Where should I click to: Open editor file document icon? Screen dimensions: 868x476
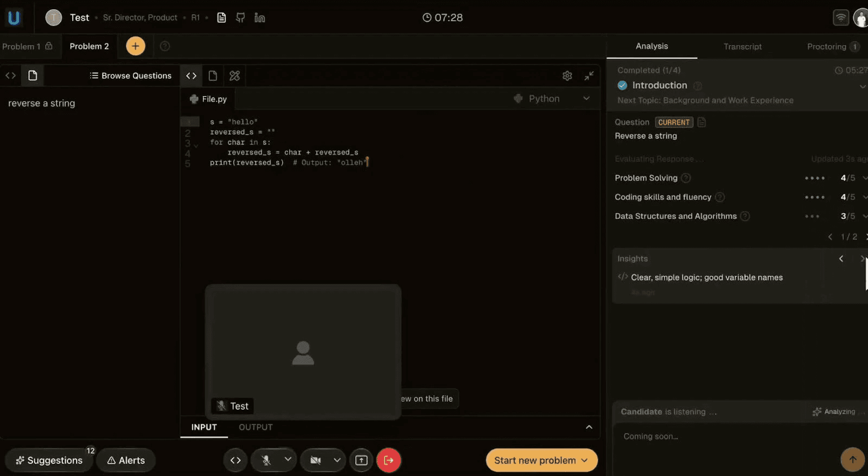(x=213, y=75)
